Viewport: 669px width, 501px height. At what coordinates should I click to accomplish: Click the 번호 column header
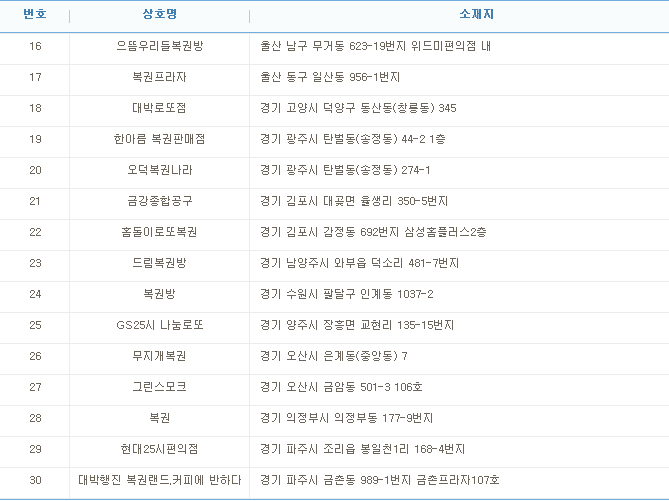(x=35, y=14)
